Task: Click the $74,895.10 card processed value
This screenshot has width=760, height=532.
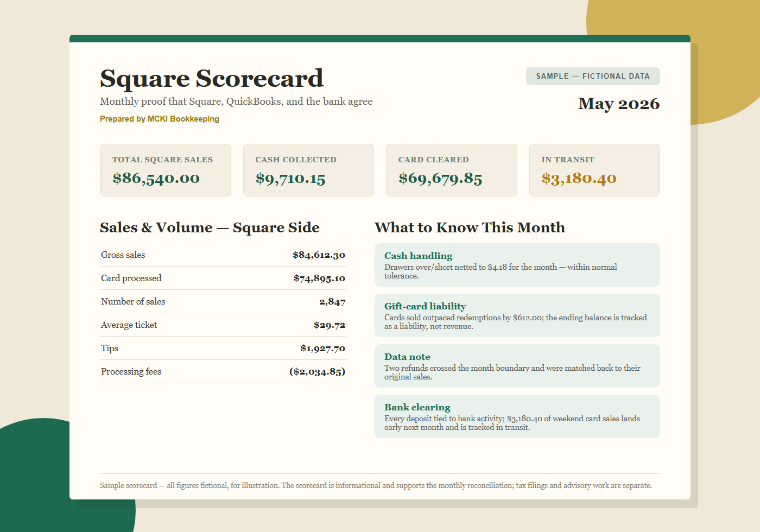Action: [x=319, y=278]
